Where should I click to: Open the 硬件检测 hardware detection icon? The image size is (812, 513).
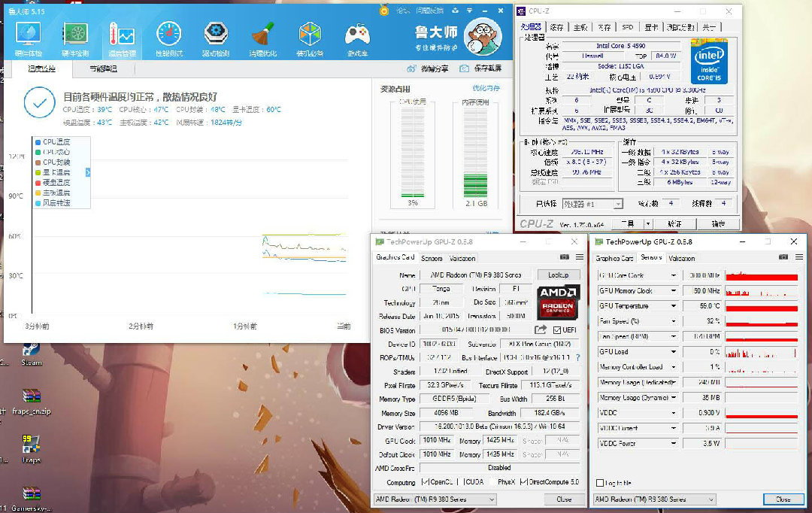pos(75,35)
